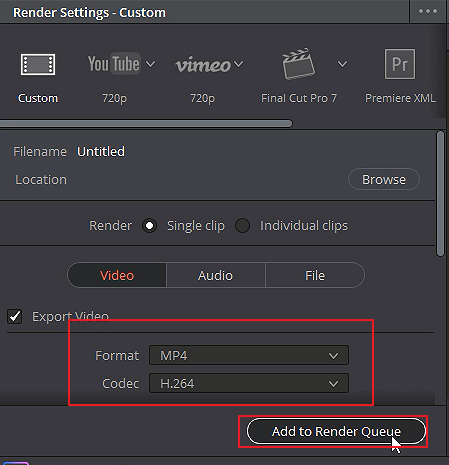Click Add to Render Queue

tap(336, 431)
